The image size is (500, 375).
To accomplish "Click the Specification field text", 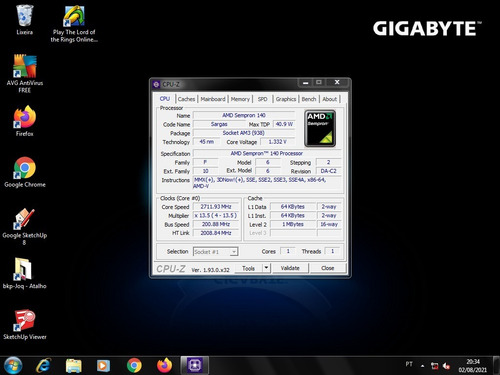I will tap(267, 153).
